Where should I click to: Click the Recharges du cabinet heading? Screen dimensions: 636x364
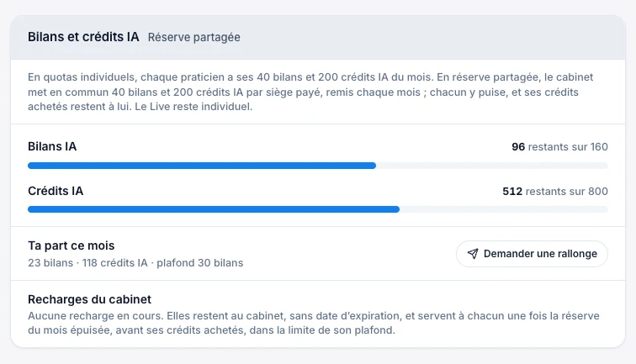click(90, 299)
